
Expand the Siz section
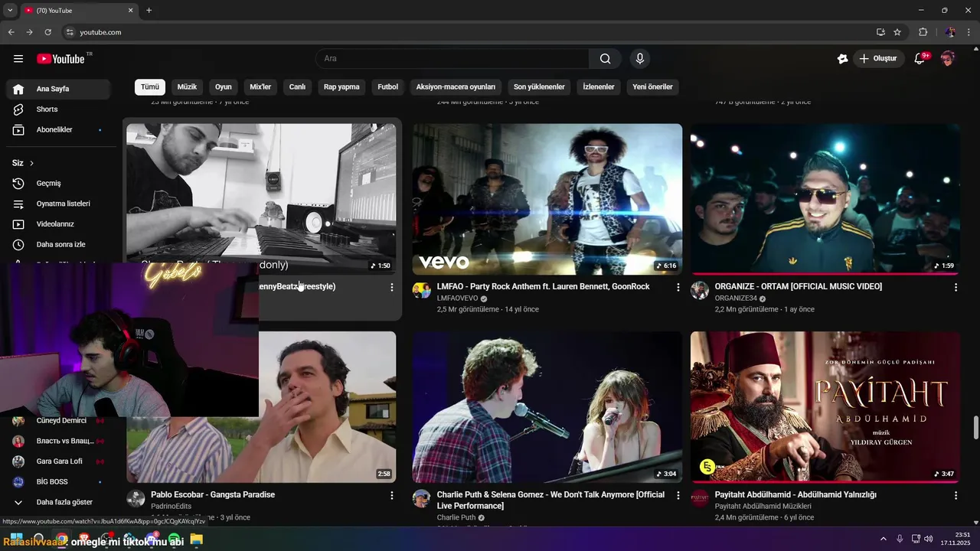[23, 163]
